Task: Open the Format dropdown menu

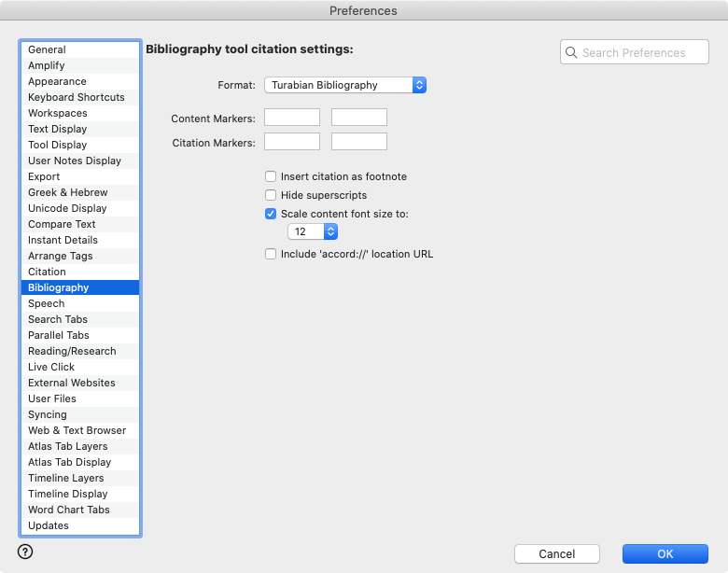Action: [x=345, y=85]
